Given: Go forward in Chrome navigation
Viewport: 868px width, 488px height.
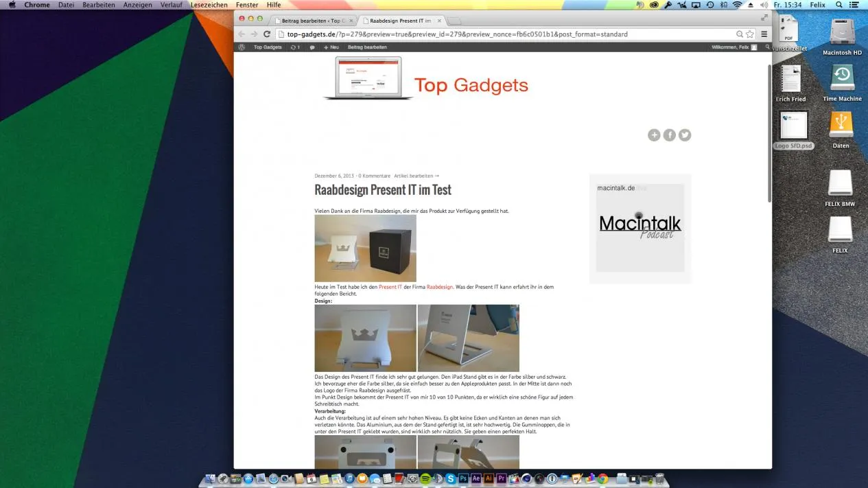Looking at the screenshot, I should [254, 34].
